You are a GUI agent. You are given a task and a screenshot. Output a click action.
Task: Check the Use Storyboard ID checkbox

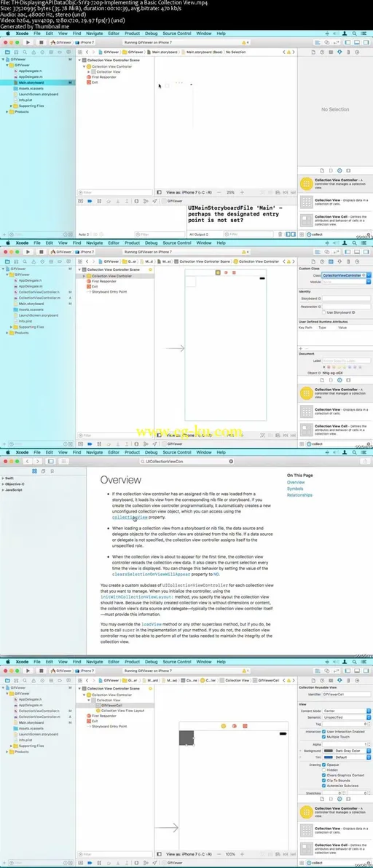[x=324, y=312]
